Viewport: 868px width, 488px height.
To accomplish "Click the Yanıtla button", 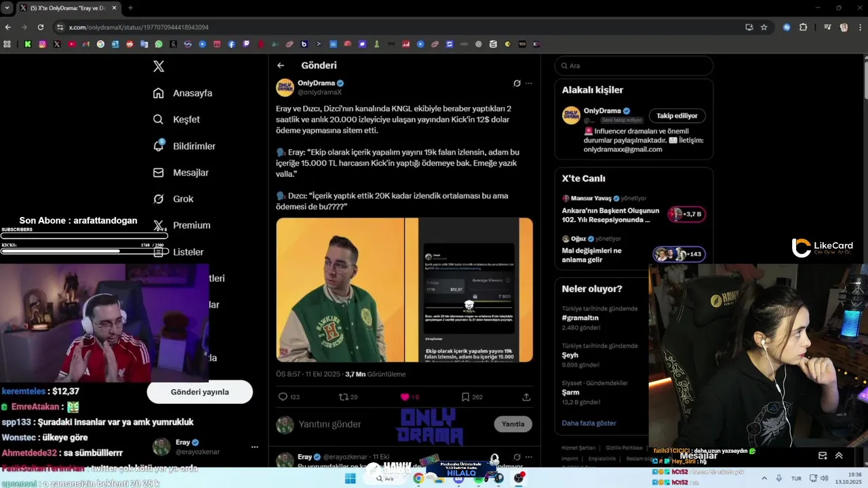I will [x=513, y=424].
